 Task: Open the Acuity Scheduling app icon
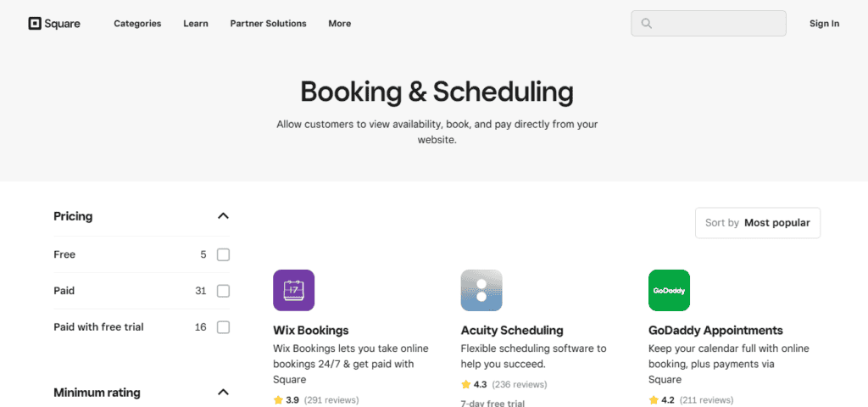[x=481, y=290]
